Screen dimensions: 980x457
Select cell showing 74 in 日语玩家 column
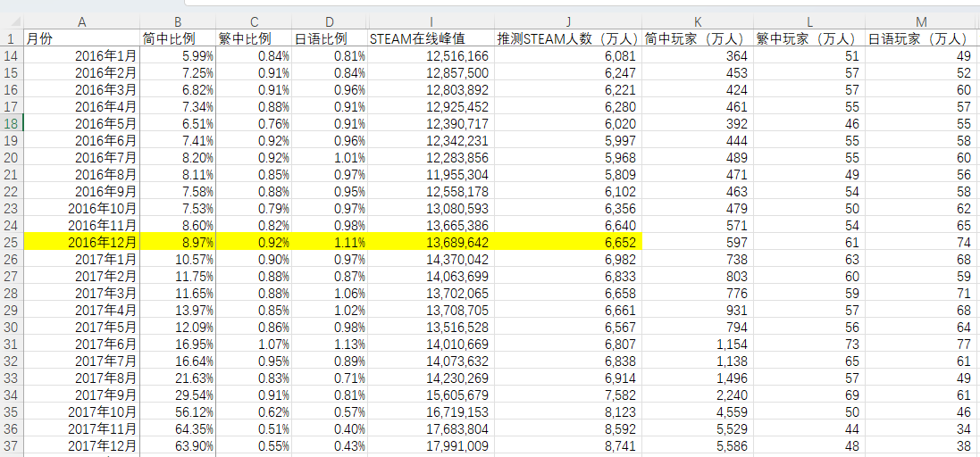923,242
